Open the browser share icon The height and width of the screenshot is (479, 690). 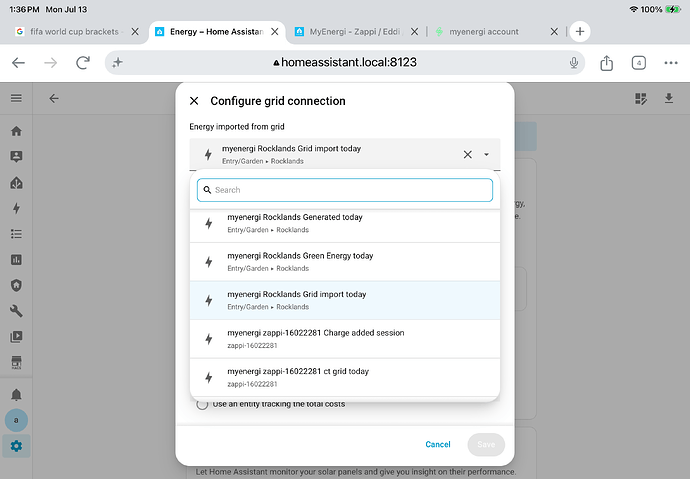[606, 63]
